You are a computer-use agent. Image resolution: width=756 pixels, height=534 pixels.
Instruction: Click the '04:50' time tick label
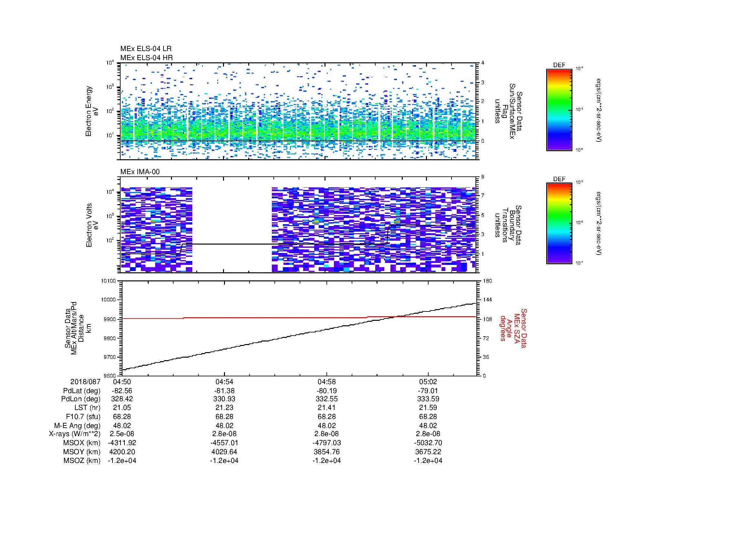coord(122,382)
